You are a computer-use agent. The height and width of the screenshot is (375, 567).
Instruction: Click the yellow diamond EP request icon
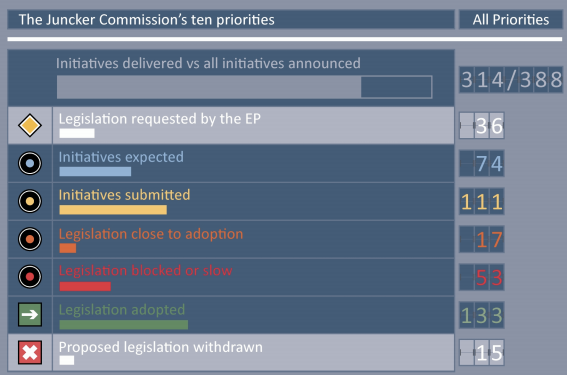30,125
